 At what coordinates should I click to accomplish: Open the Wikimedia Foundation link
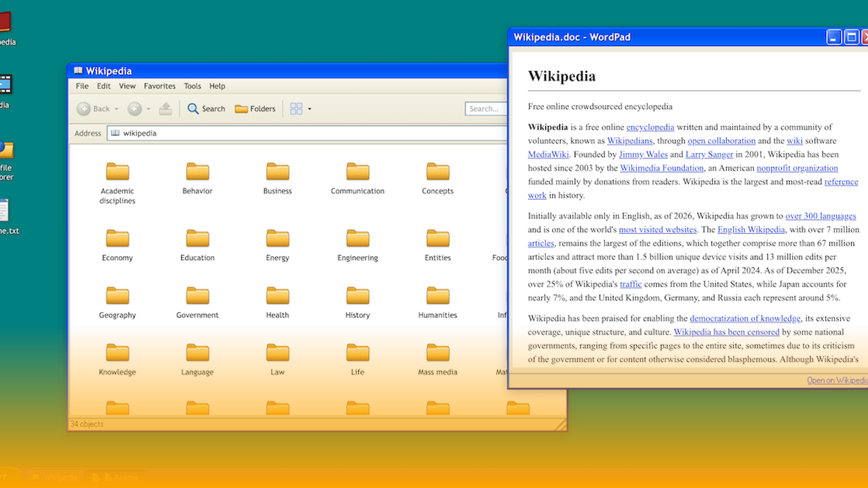[x=662, y=168]
